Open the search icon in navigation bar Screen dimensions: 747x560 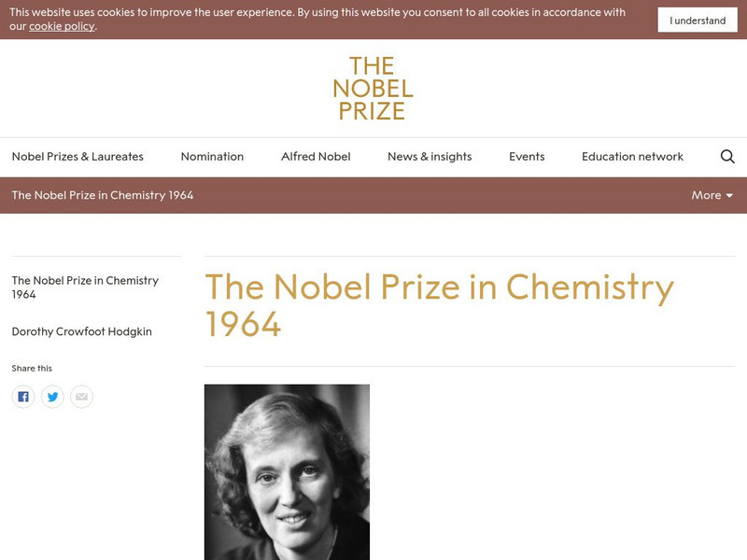[x=726, y=156]
